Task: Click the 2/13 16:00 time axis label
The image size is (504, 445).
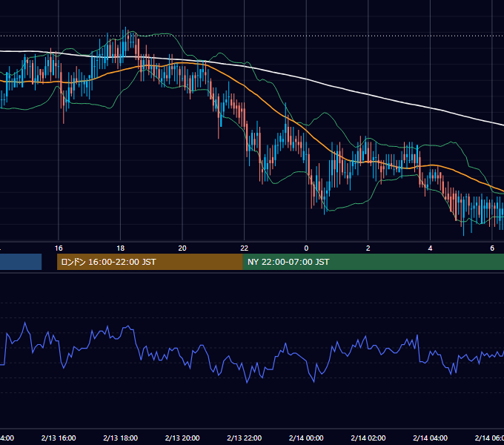Action: coord(59,438)
